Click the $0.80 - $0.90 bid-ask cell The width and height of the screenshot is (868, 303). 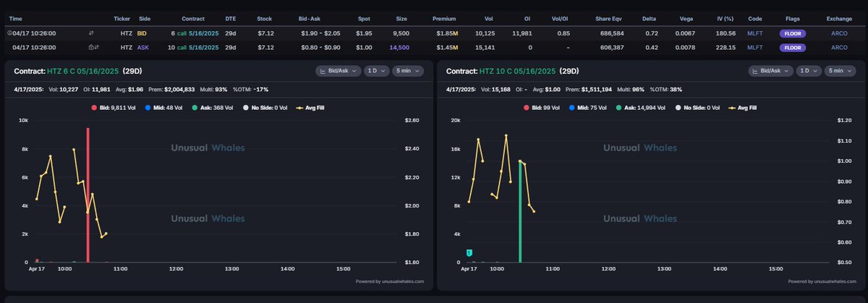(319, 47)
